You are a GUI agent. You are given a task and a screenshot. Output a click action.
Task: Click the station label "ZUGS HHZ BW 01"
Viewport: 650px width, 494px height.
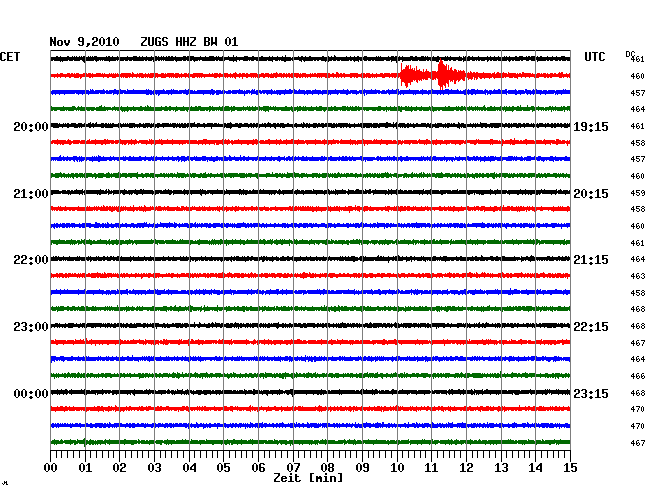pyautogui.click(x=189, y=42)
